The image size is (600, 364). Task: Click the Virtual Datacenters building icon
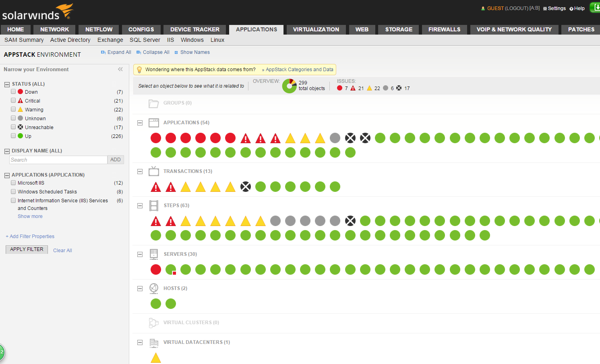click(153, 343)
